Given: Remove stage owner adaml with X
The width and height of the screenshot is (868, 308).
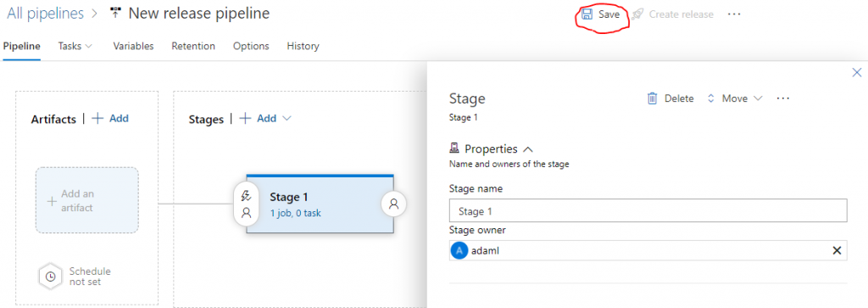Looking at the screenshot, I should pyautogui.click(x=837, y=251).
